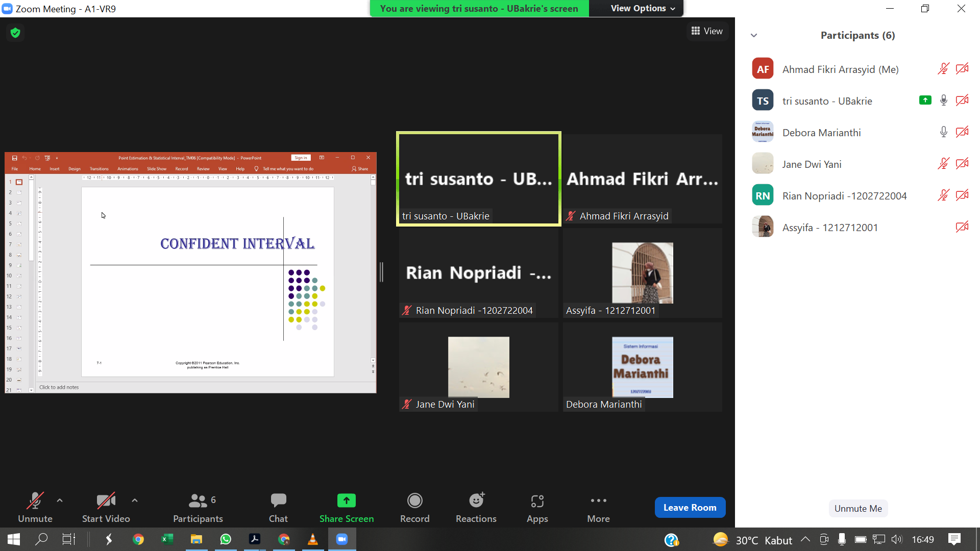
Task: Open the Animations tab in shared PowerPoint
Action: pyautogui.click(x=128, y=169)
